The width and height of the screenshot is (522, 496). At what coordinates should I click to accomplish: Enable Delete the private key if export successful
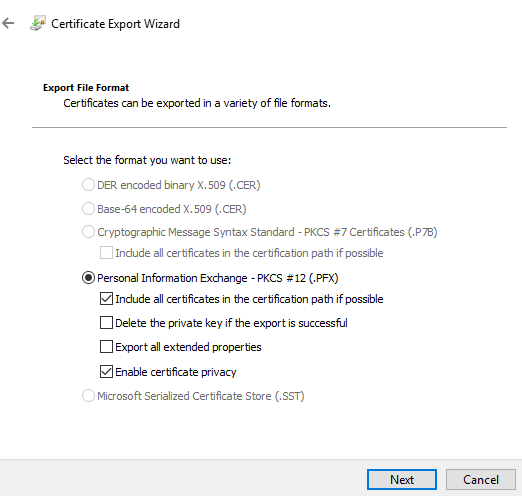pyautogui.click(x=106, y=323)
